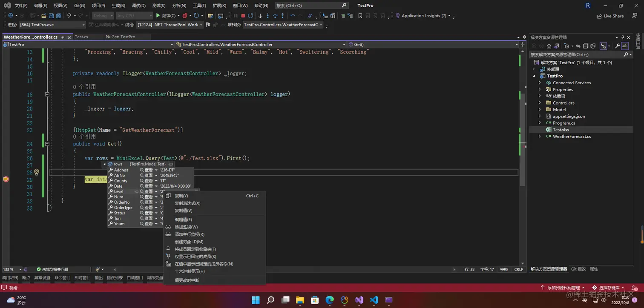This screenshot has height=308, width=644.
Task: Select Test.xlsx in Solution Explorer
Action: coord(561,130)
